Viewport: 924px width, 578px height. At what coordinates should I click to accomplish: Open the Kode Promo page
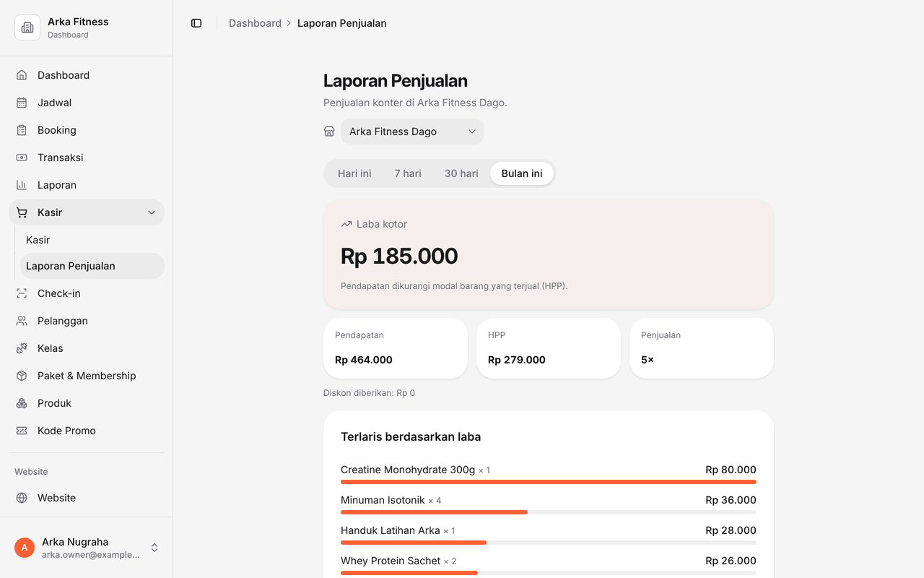coord(87,431)
